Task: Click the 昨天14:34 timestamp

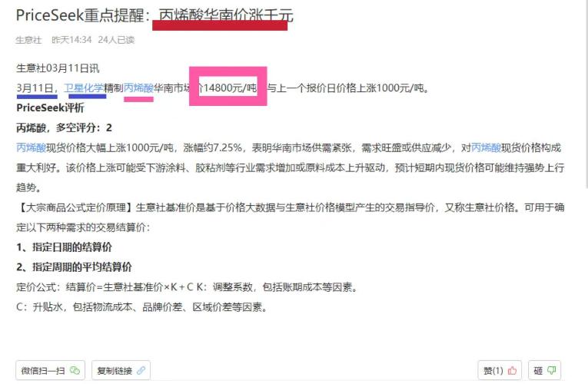Action: [x=71, y=40]
